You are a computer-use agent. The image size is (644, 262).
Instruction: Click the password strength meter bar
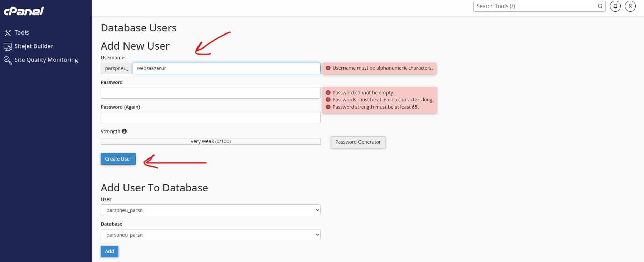(x=210, y=141)
